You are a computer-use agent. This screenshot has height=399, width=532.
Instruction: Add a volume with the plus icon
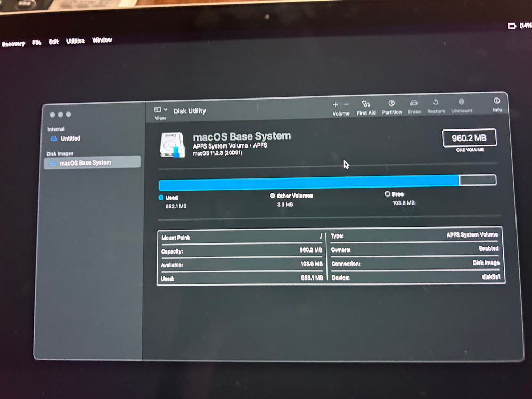(x=335, y=105)
